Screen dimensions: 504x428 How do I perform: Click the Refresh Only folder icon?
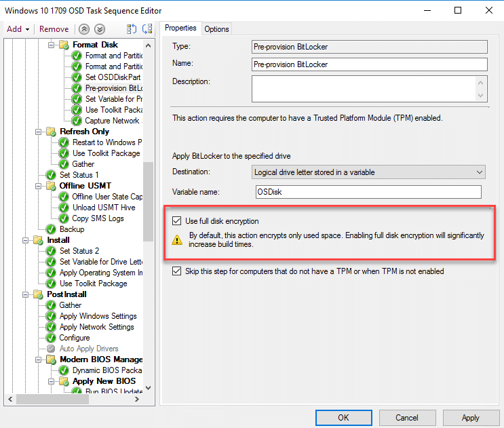coord(51,132)
